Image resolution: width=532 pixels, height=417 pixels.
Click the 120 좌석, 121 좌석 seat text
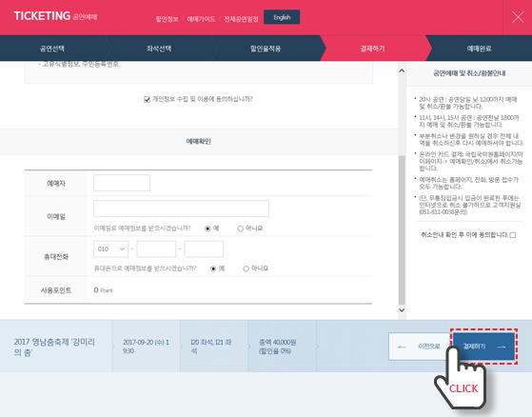(211, 347)
